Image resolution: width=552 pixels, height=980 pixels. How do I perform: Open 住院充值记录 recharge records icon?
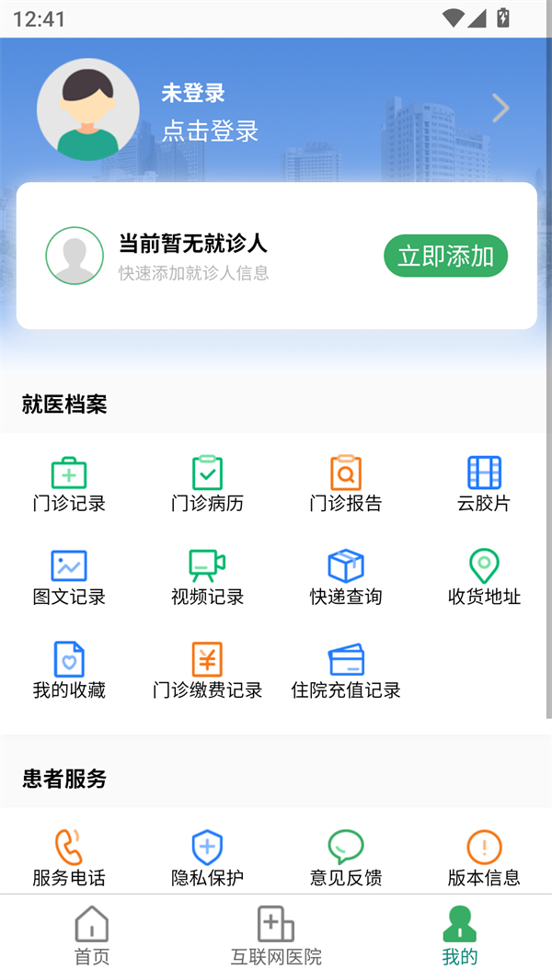346,660
